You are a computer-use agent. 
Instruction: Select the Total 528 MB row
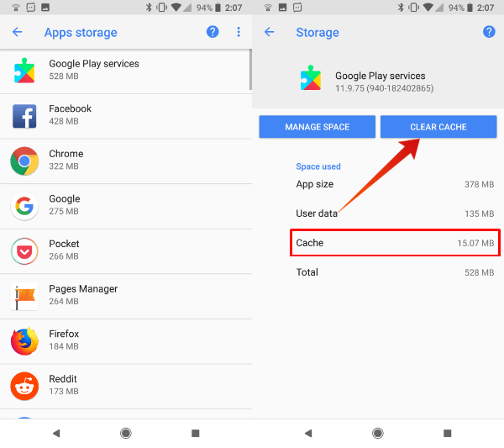(395, 272)
